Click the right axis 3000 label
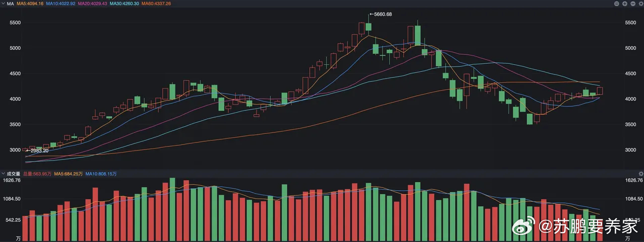Viewport: 644px width, 242px height. [x=630, y=150]
